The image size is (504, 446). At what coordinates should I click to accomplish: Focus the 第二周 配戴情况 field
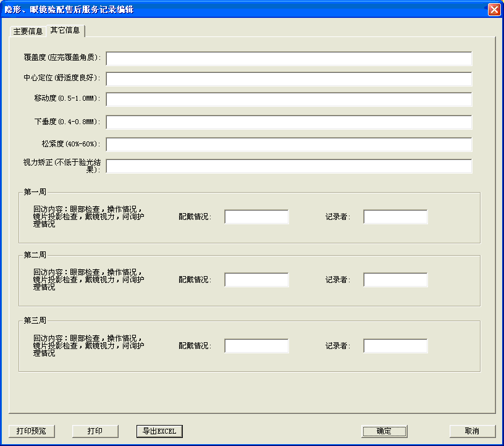point(256,280)
